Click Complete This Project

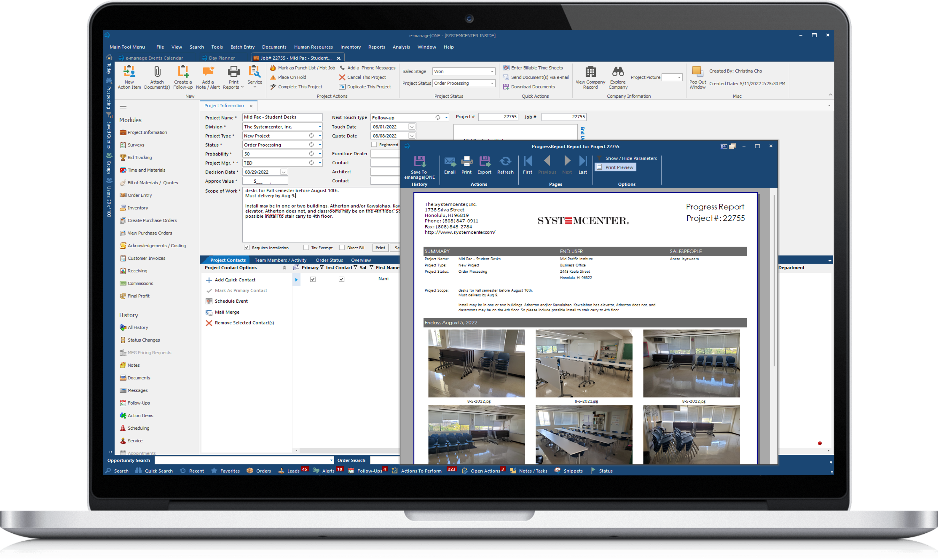tap(296, 87)
